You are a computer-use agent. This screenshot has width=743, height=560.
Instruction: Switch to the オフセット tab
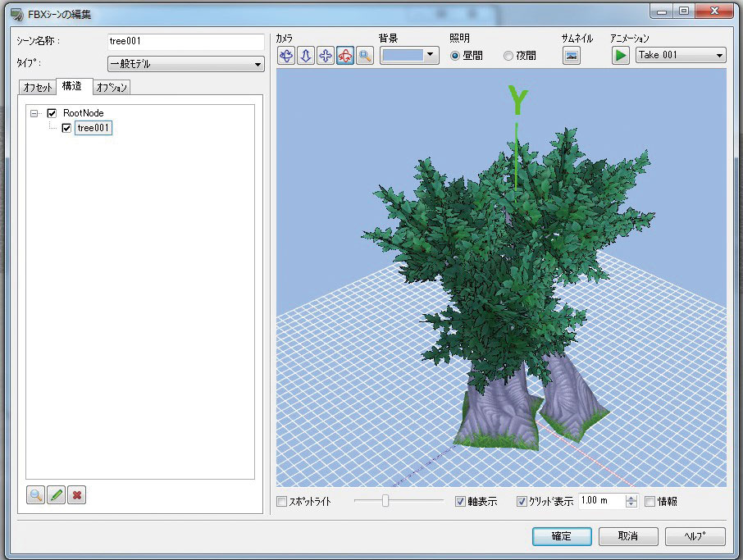pos(38,87)
